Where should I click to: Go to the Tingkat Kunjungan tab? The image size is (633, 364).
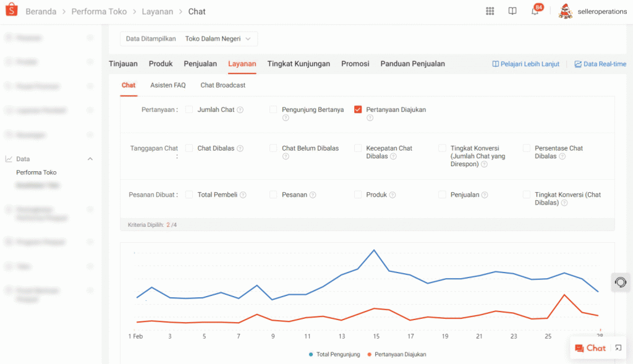(x=299, y=64)
